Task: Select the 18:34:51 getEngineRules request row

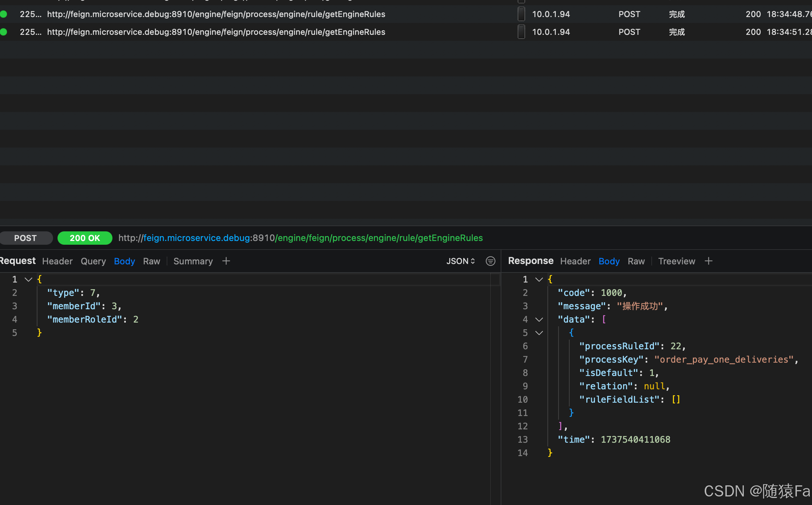Action: [216, 32]
